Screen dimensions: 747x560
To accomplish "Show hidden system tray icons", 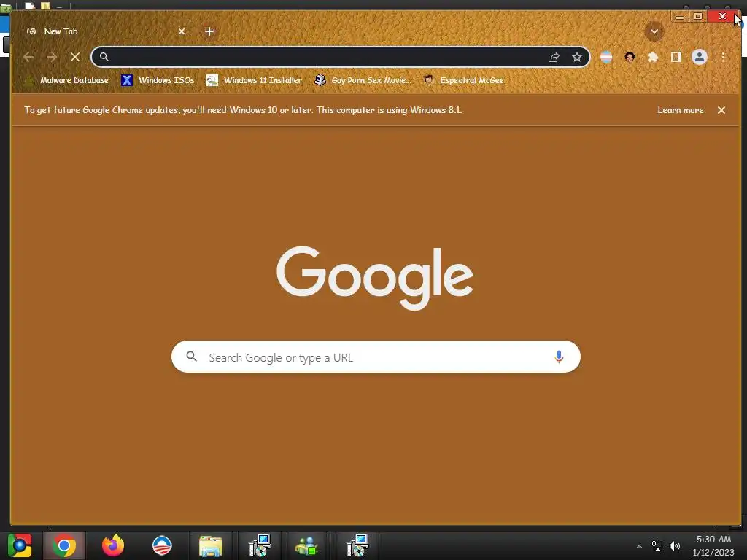I will [639, 546].
